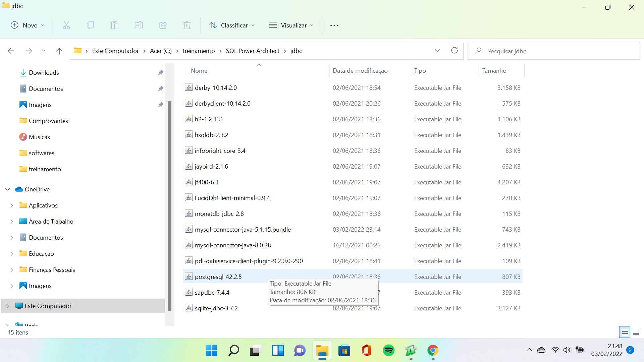Click the Google Chrome taskbar icon
Viewport: 644px width, 362px height.
pos(433,351)
